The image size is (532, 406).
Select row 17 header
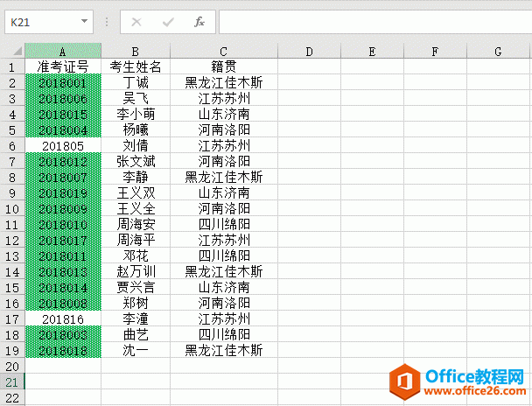click(x=12, y=319)
